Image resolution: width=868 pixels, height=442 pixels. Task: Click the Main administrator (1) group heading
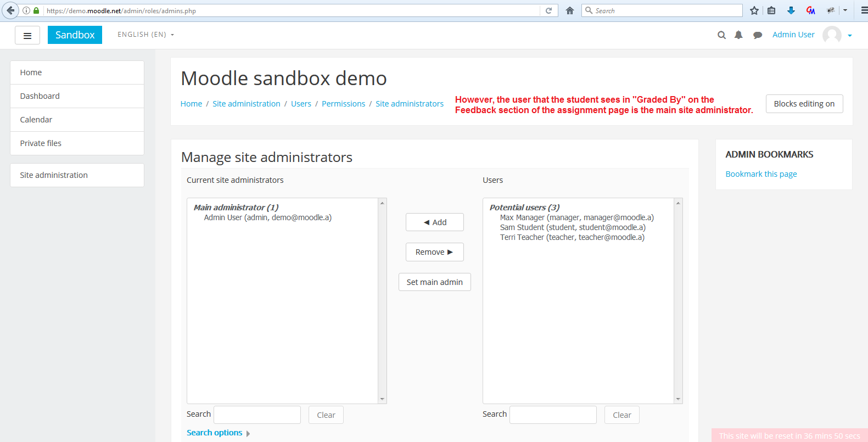(236, 208)
